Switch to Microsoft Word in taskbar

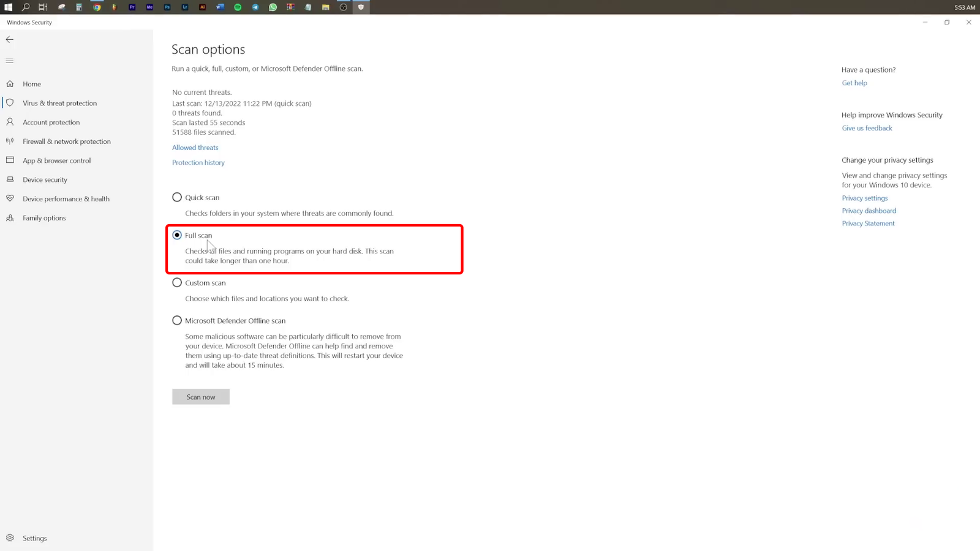point(221,7)
